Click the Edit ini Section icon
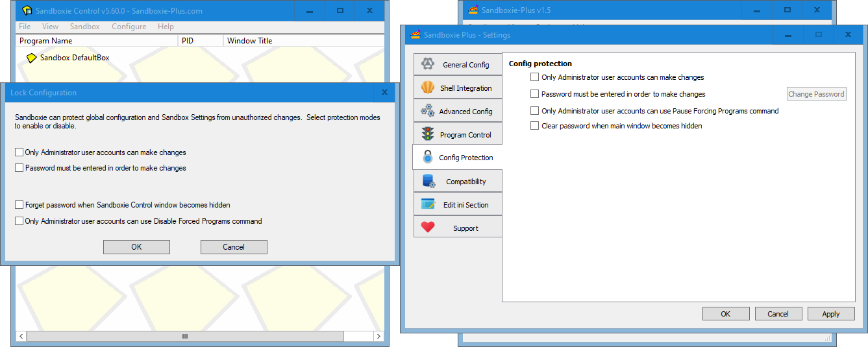This screenshot has height=347, width=868. pos(428,204)
